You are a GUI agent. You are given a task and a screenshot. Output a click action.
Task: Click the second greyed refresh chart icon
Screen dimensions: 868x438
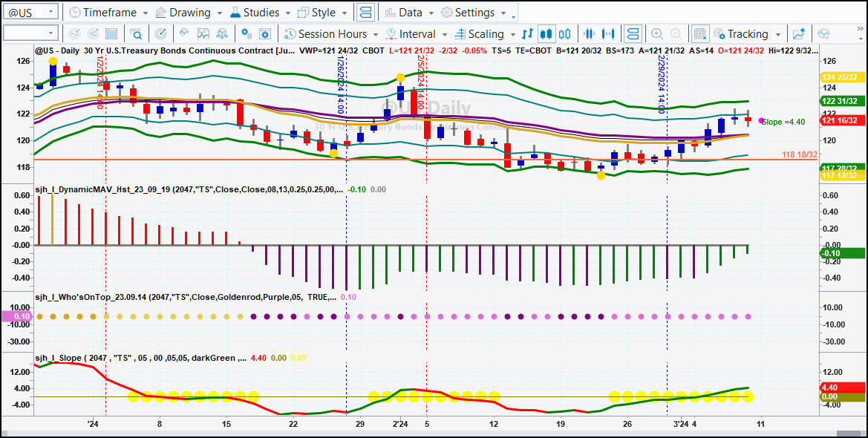[93, 33]
